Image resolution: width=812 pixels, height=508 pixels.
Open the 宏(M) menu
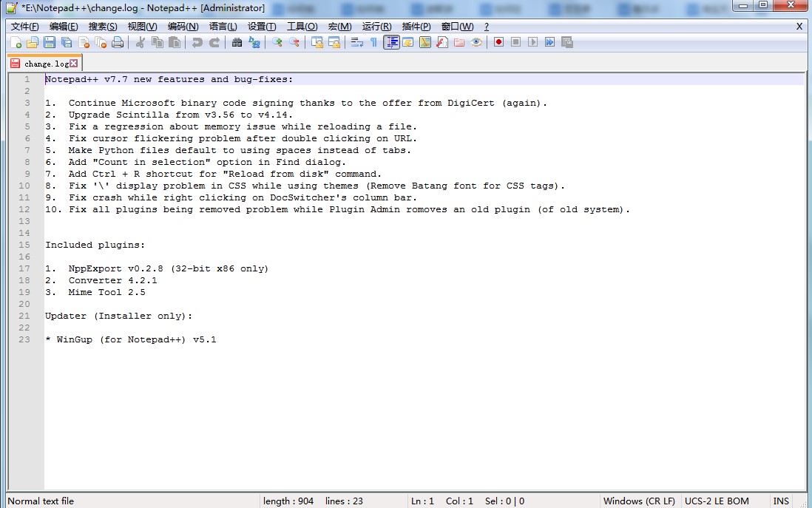339,26
